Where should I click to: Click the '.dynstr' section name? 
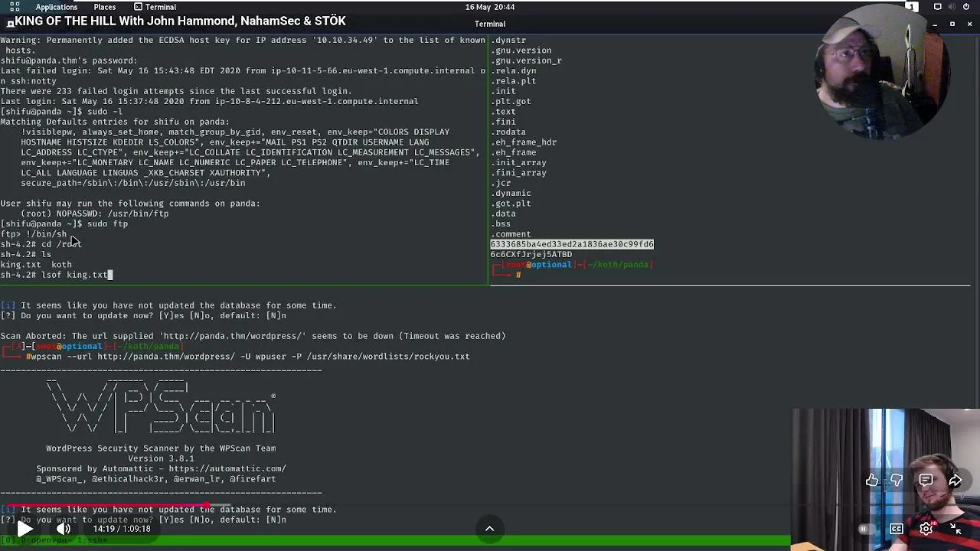pyautogui.click(x=508, y=40)
